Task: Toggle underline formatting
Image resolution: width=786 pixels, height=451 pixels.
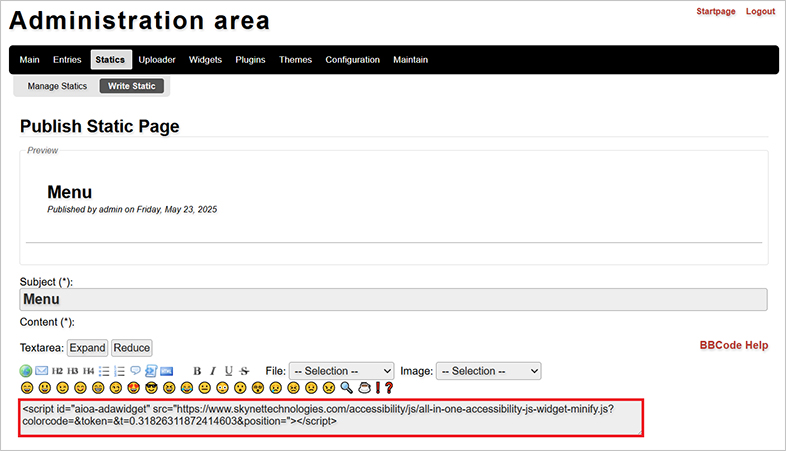Action: pos(229,371)
